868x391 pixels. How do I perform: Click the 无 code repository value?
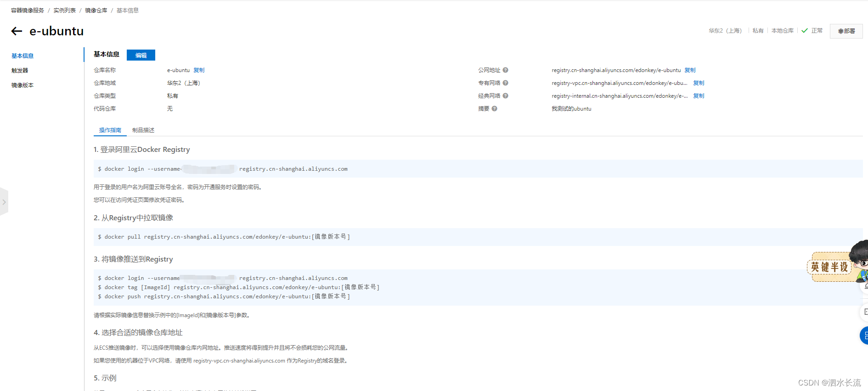pos(170,109)
